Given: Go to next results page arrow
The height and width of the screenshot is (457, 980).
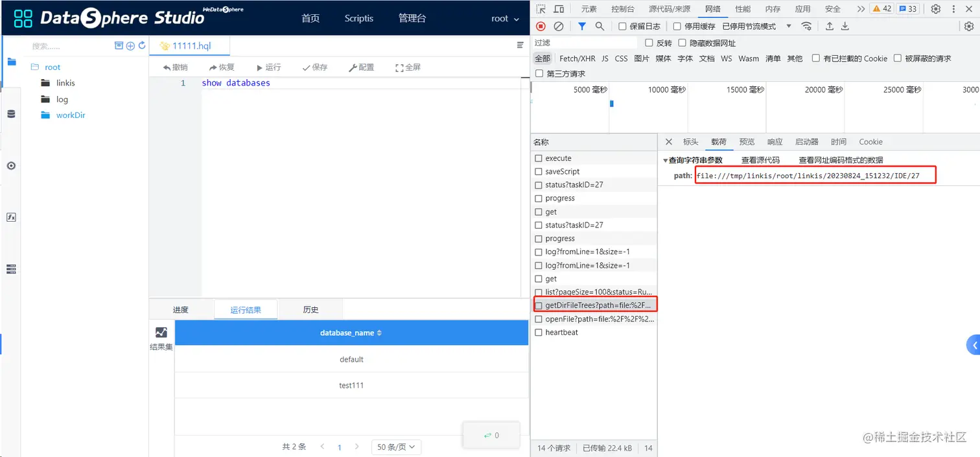Looking at the screenshot, I should click(x=356, y=447).
